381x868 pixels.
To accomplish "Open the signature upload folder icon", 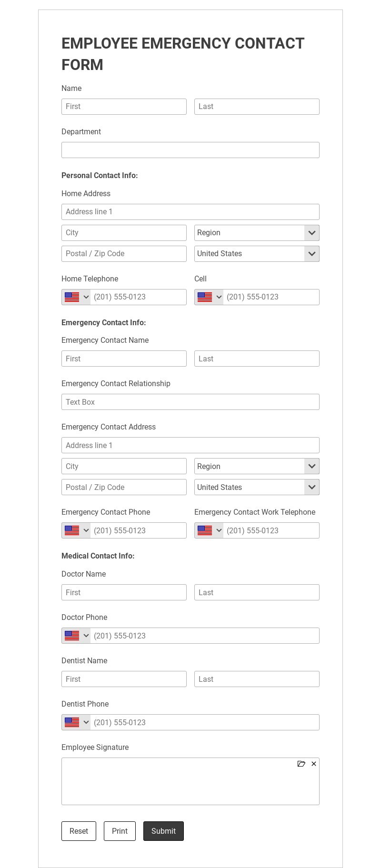I will [x=301, y=764].
